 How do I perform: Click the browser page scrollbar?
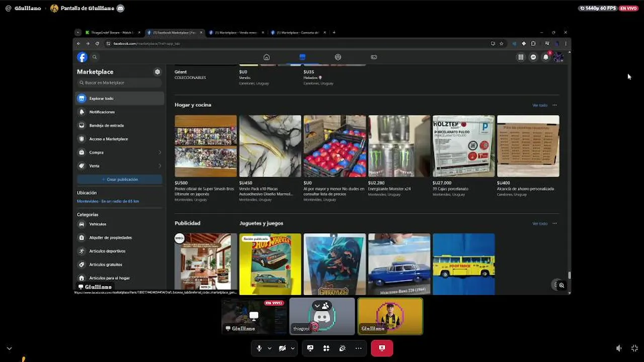(x=570, y=275)
